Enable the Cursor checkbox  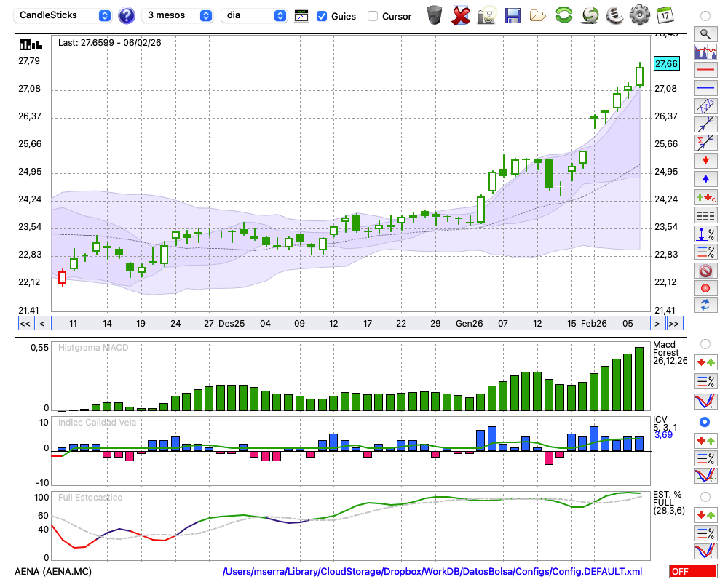373,16
